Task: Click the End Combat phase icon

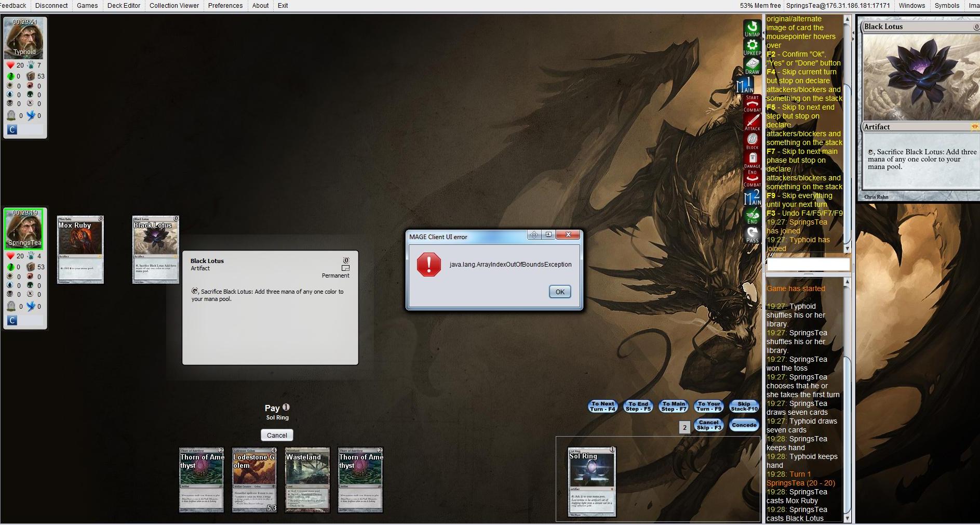Action: 752,178
